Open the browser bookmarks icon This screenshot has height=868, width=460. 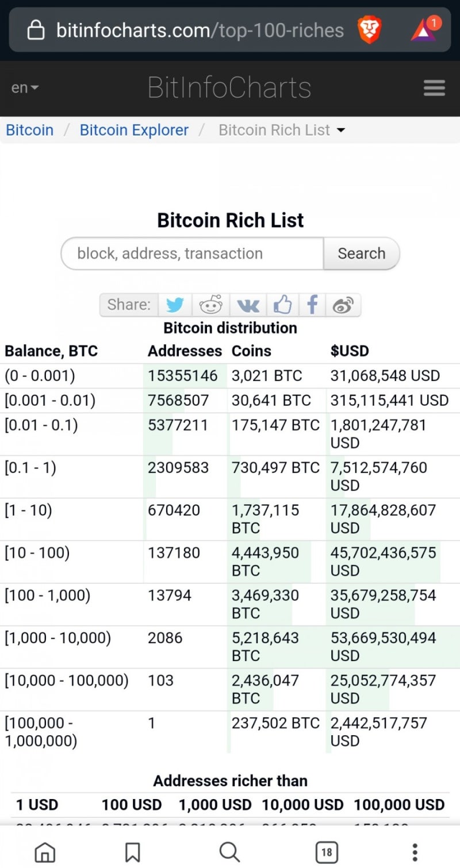132,852
